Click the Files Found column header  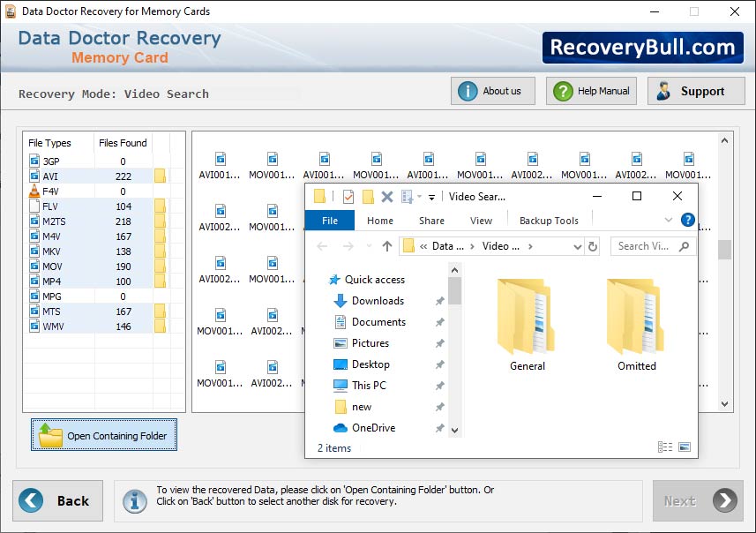123,143
